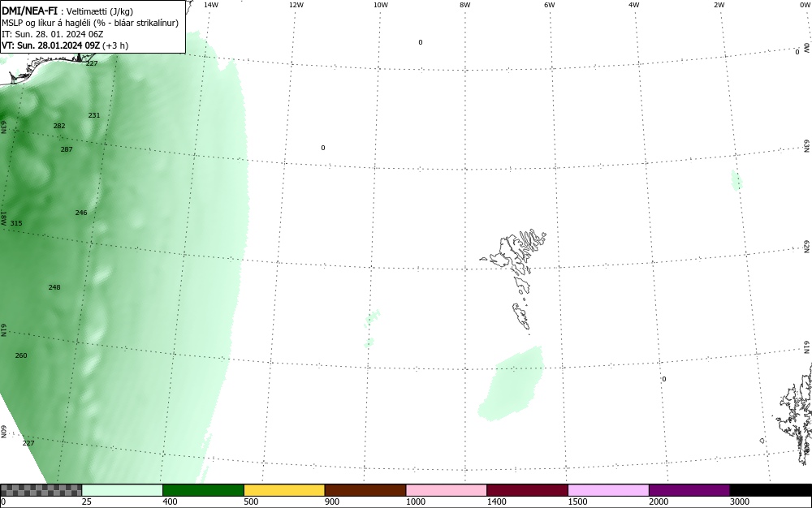Click the small green patch near 2W
812x508 pixels.
click(x=736, y=180)
